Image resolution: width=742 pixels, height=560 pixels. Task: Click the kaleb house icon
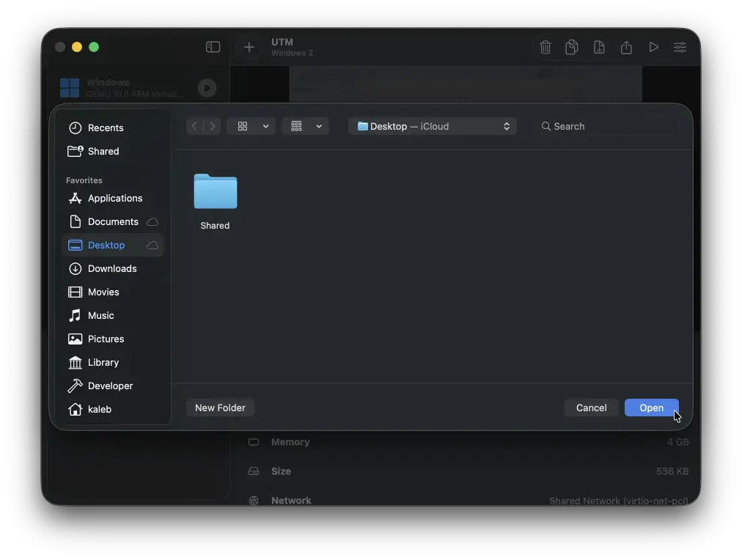click(76, 409)
